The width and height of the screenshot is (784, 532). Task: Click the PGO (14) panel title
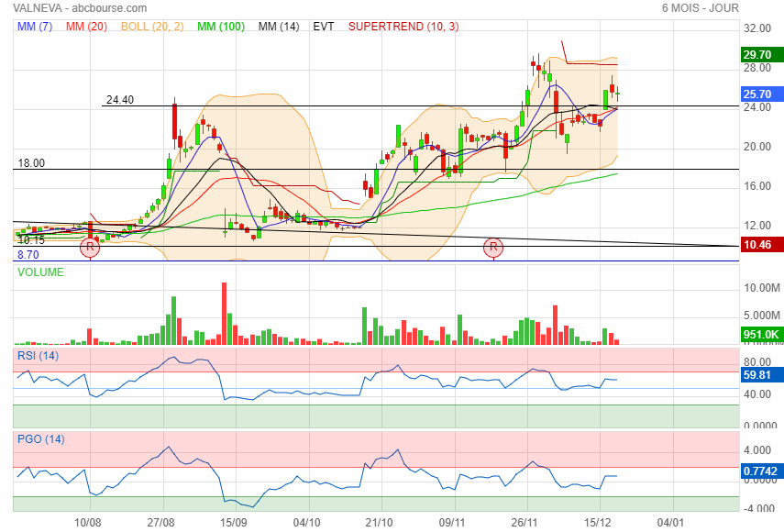[41, 439]
